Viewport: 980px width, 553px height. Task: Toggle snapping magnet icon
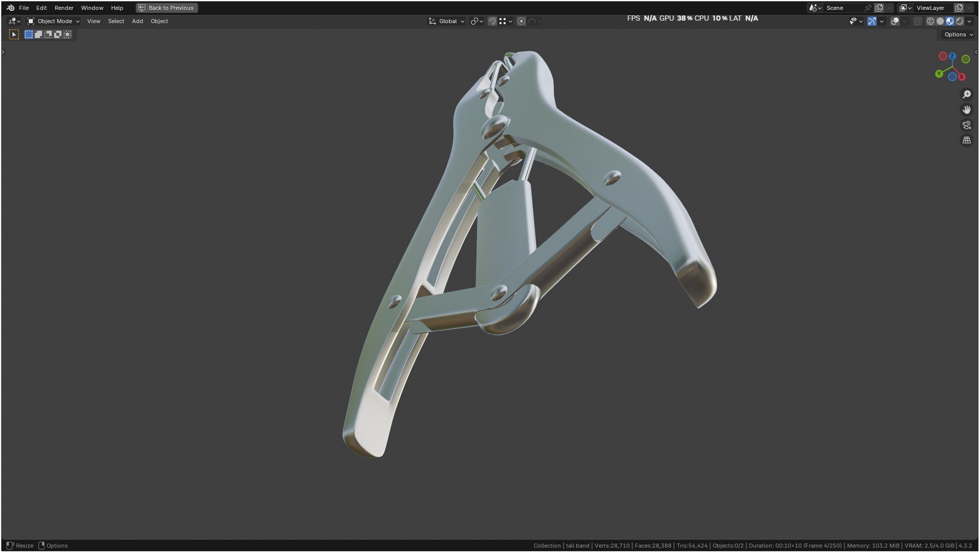click(492, 21)
